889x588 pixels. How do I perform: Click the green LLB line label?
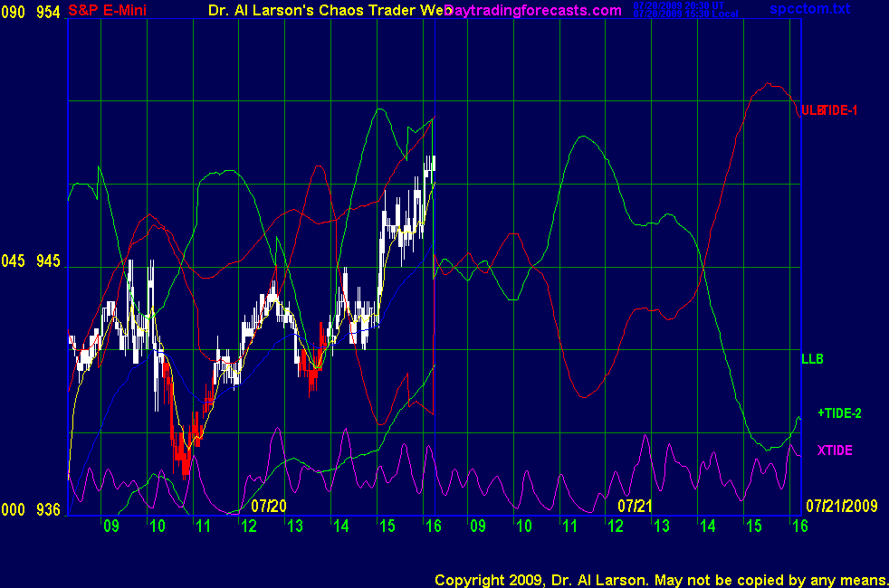click(812, 359)
